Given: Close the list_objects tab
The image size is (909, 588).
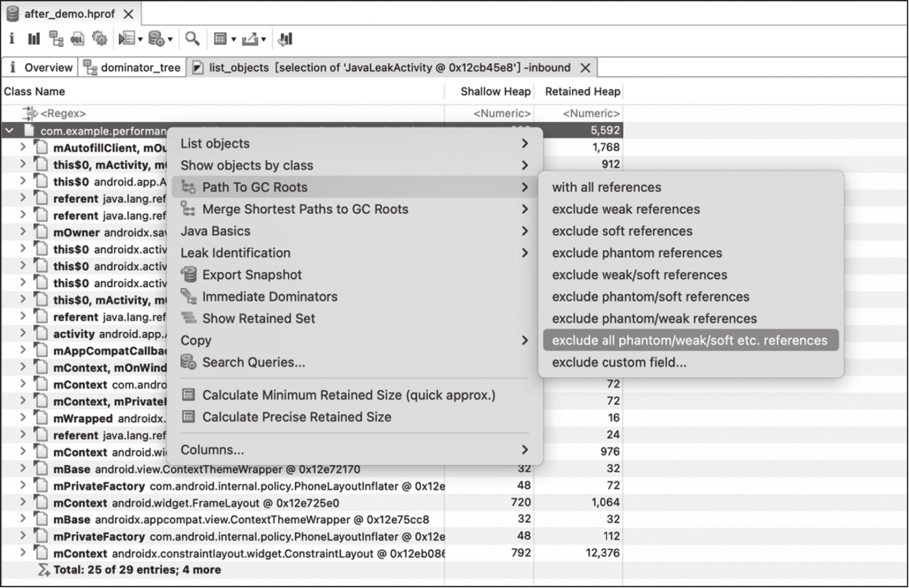Looking at the screenshot, I should coord(585,68).
